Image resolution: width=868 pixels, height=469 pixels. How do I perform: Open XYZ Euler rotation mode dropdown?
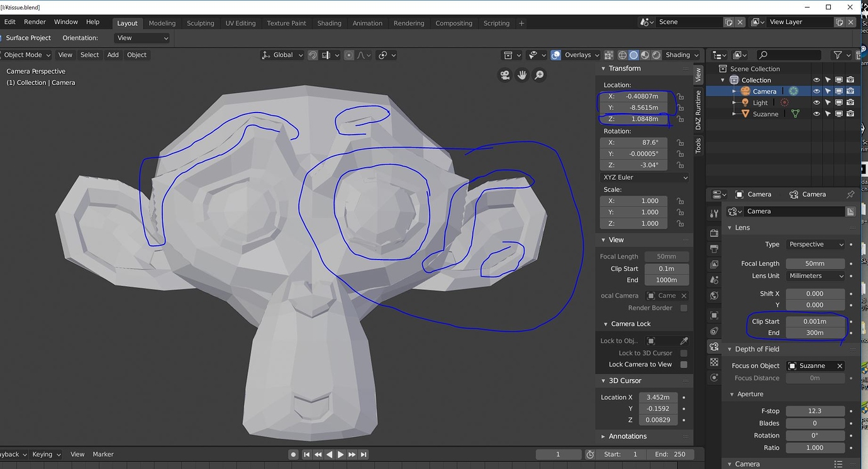pyautogui.click(x=645, y=177)
